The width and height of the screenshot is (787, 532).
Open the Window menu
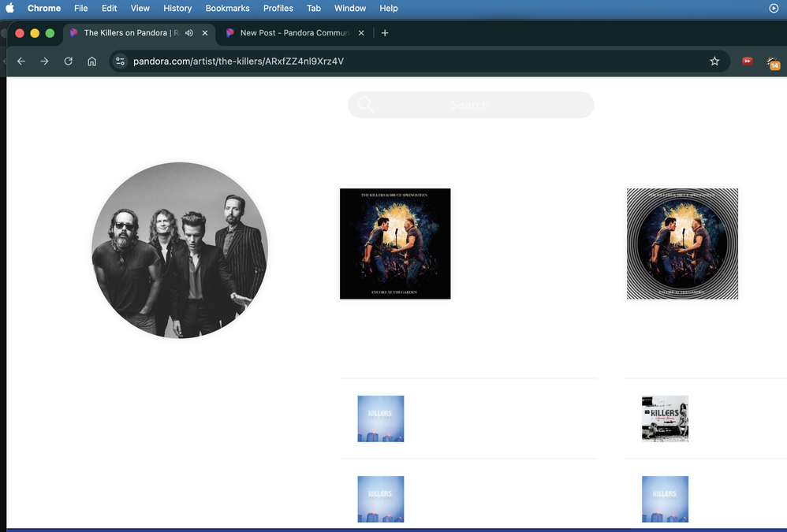pyautogui.click(x=350, y=8)
